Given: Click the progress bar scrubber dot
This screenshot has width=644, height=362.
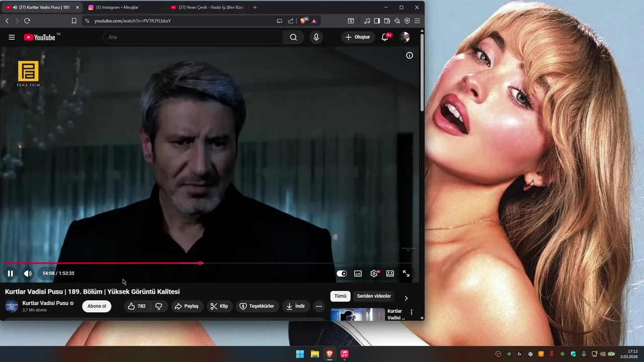Looking at the screenshot, I should [200, 263].
